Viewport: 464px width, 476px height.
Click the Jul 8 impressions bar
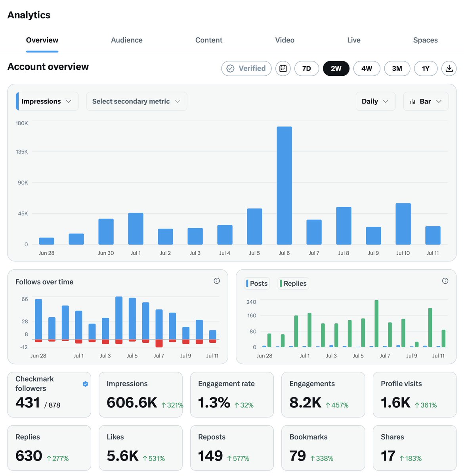tap(344, 226)
